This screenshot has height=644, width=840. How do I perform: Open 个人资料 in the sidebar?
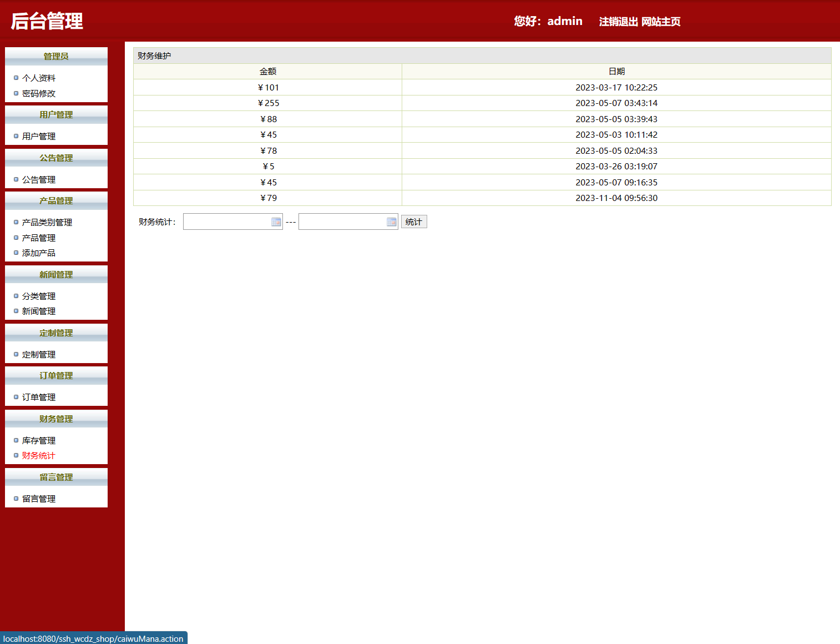coord(39,78)
